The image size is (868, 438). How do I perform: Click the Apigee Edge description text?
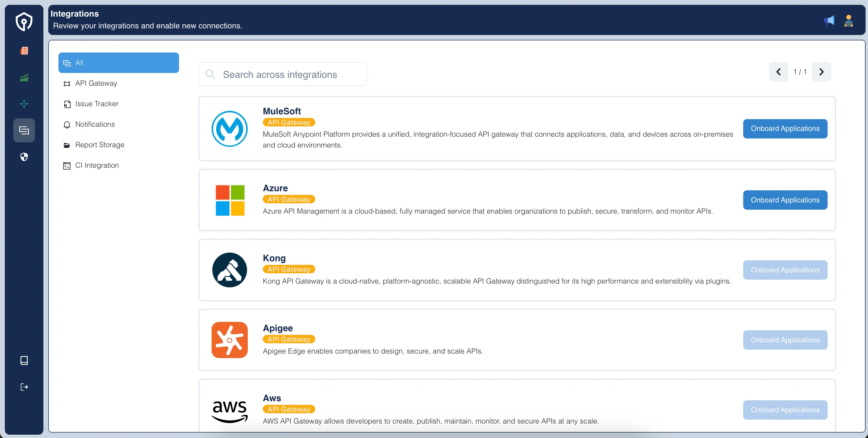(373, 351)
